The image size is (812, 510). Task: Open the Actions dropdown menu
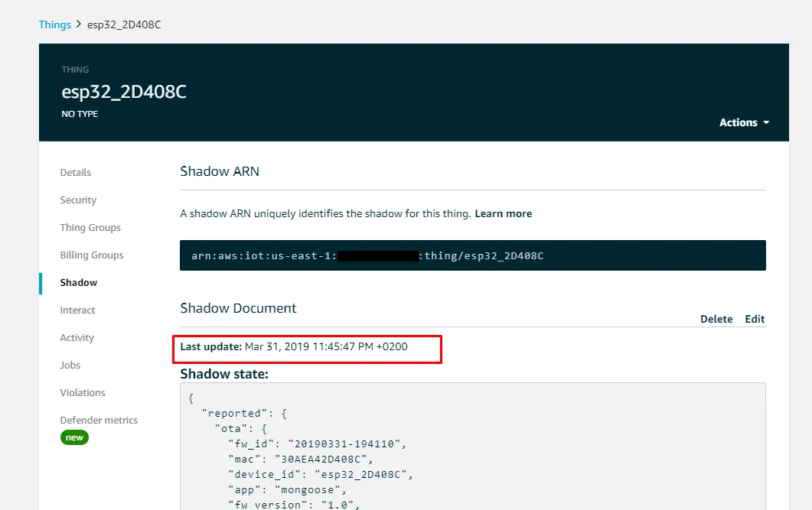(x=743, y=122)
